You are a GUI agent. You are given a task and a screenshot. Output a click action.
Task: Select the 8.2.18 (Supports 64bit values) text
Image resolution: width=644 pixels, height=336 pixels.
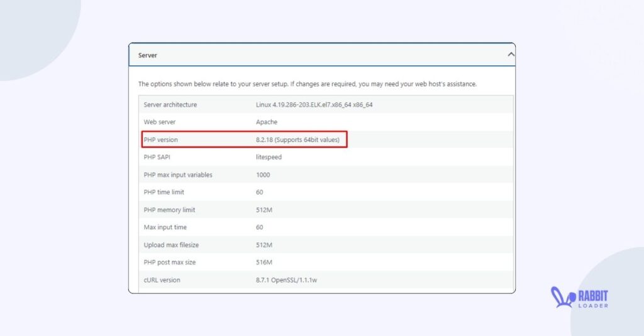pyautogui.click(x=297, y=139)
